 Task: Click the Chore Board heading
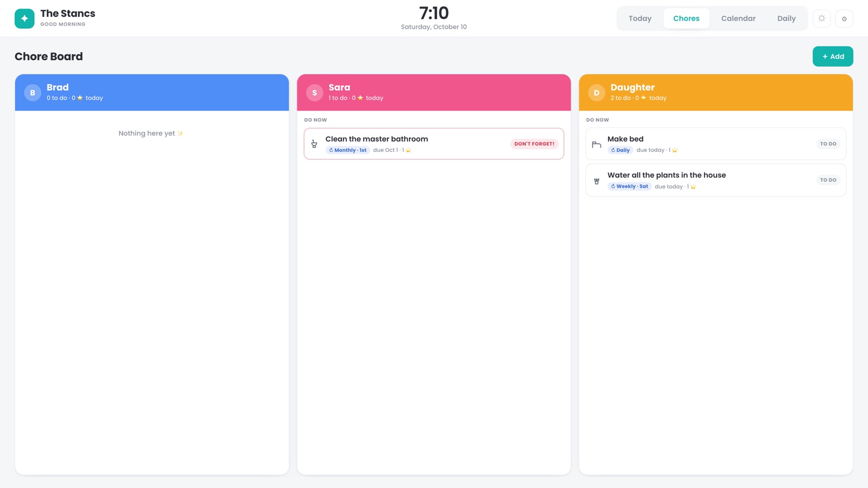[x=49, y=56]
